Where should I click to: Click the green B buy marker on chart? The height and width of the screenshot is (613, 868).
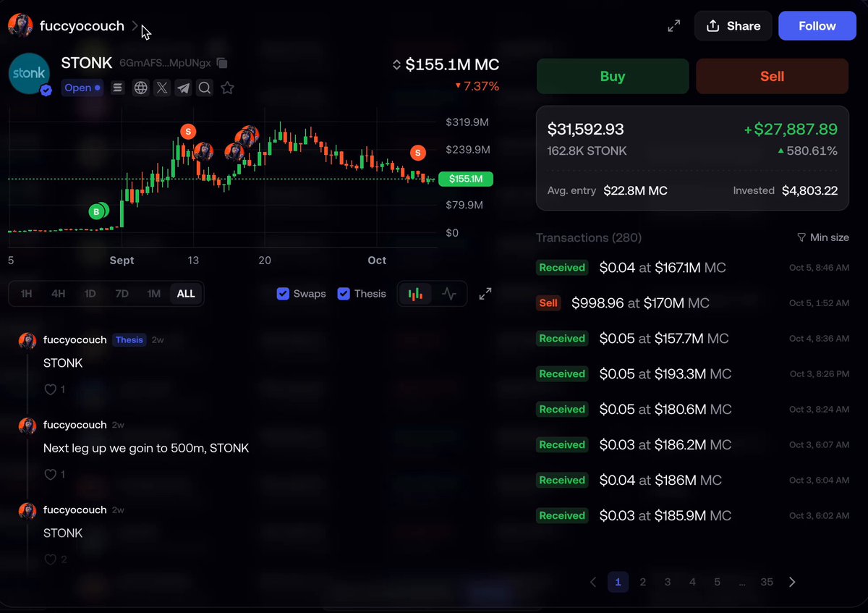pos(96,211)
